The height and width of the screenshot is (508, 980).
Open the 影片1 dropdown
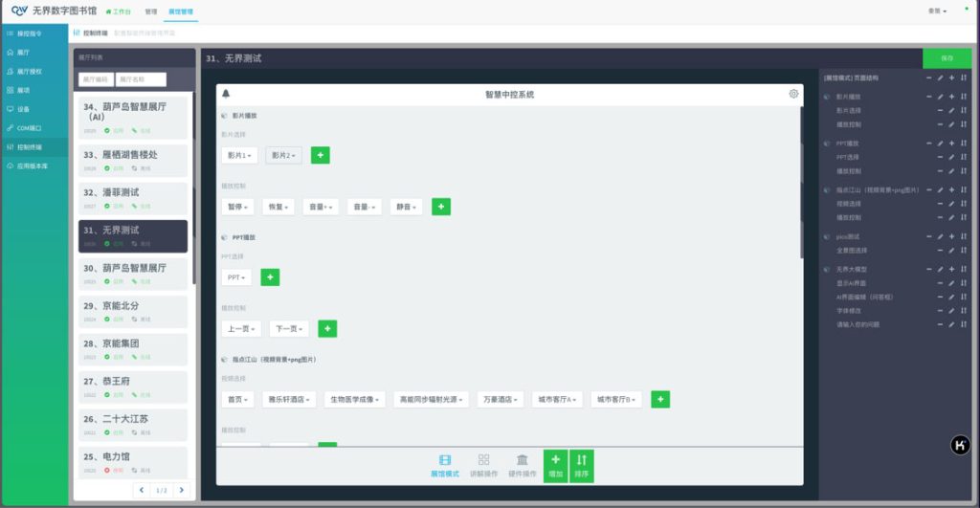click(x=239, y=155)
